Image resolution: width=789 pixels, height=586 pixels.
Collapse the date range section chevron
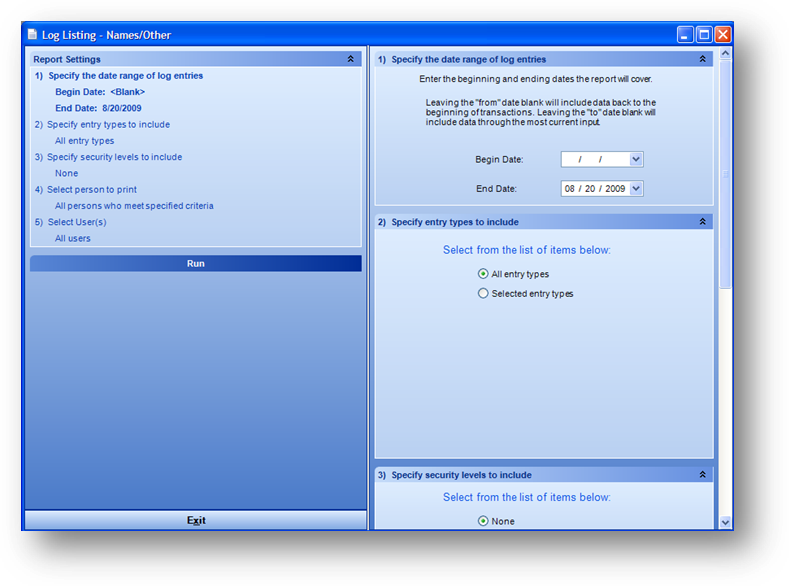[x=702, y=59]
